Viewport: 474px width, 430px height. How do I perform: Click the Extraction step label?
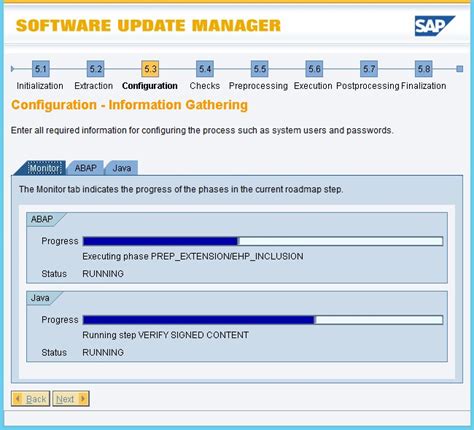tap(94, 86)
